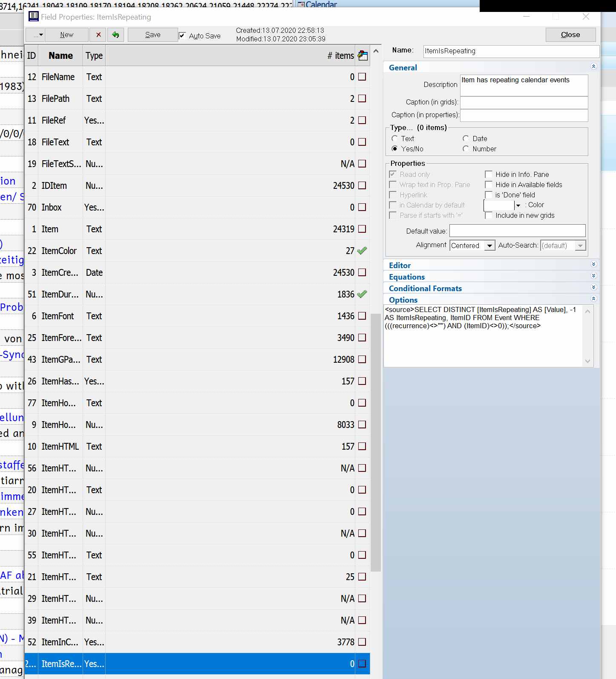Click the calendar column header icon
This screenshot has width=616, height=679.
[x=363, y=55]
